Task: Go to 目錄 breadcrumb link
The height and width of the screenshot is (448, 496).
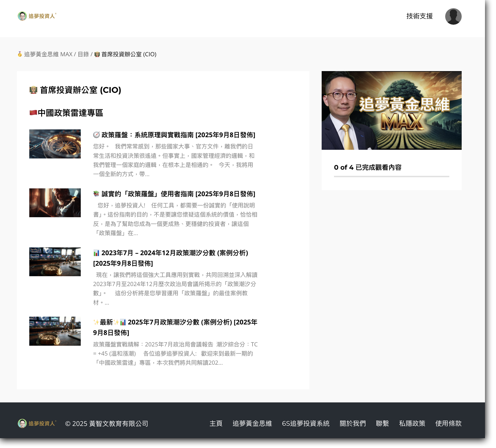Action: tap(83, 54)
